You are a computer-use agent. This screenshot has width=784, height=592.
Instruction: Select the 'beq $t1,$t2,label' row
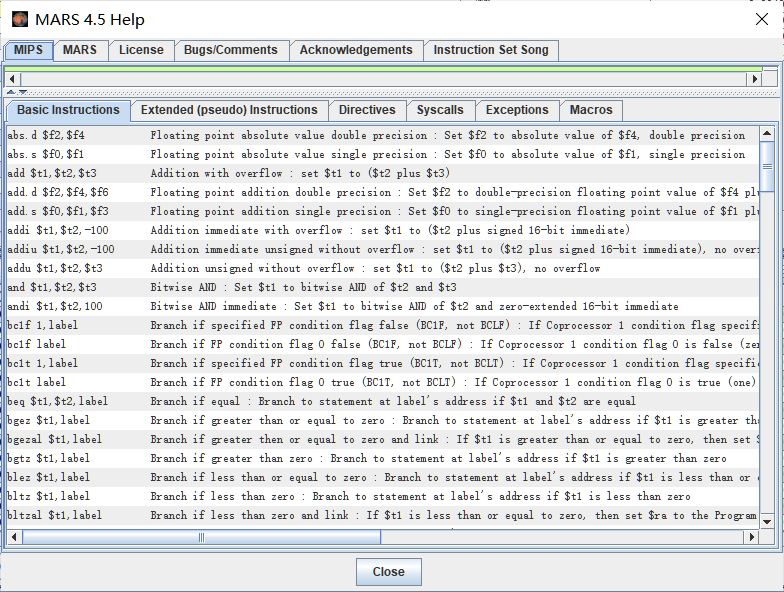383,402
